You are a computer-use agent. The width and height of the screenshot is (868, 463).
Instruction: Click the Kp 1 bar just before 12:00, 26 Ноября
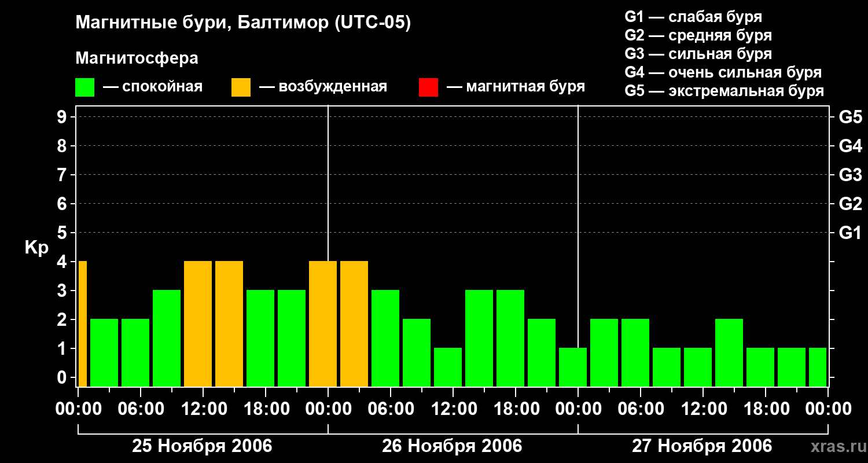(448, 368)
